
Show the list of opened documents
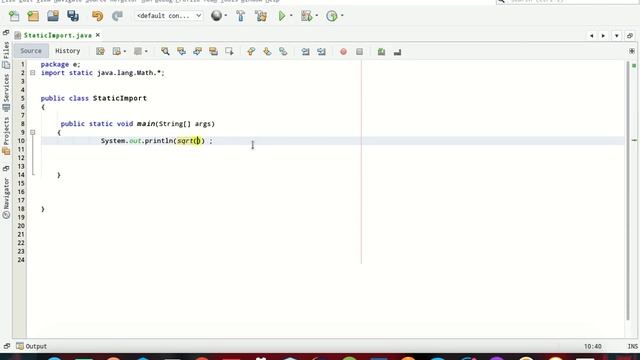(616, 36)
